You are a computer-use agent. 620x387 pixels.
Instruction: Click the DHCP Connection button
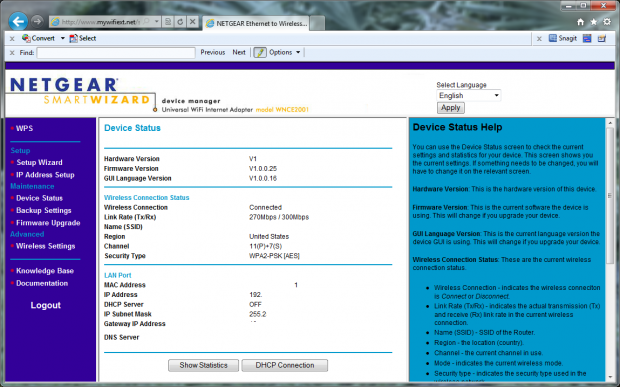pos(285,365)
